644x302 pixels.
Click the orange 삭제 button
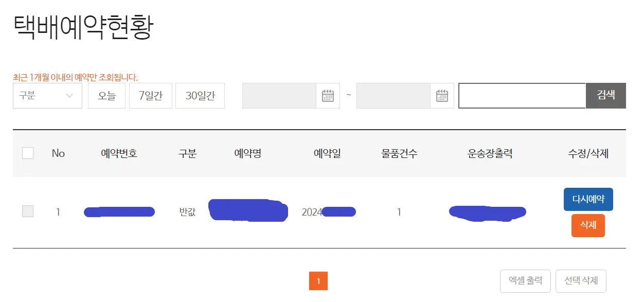[x=588, y=225]
